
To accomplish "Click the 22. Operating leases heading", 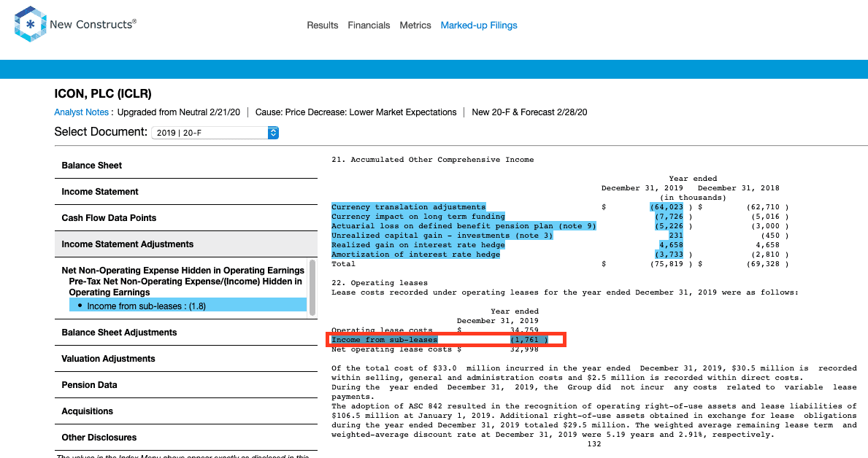I will 380,283.
